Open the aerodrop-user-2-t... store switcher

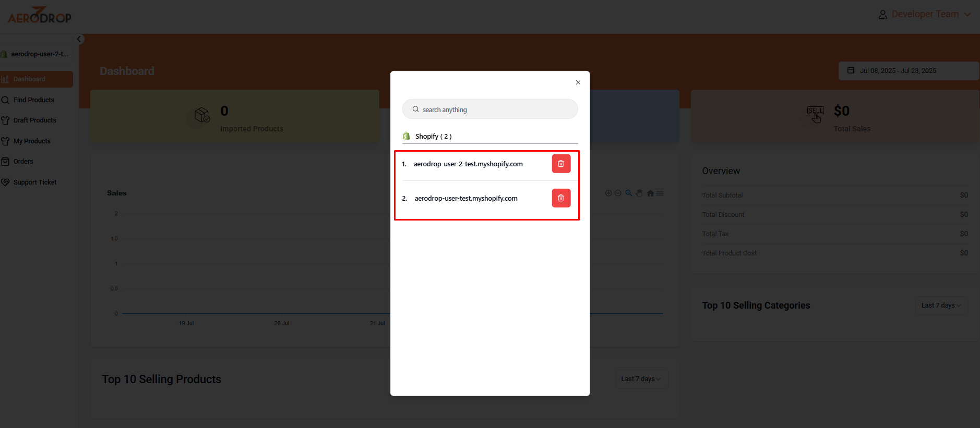[37, 54]
